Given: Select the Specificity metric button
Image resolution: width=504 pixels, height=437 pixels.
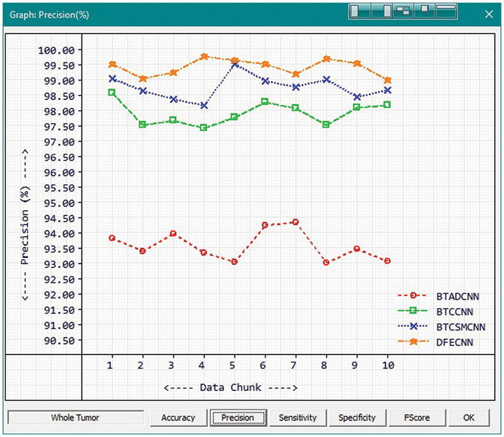Looking at the screenshot, I should point(358,418).
